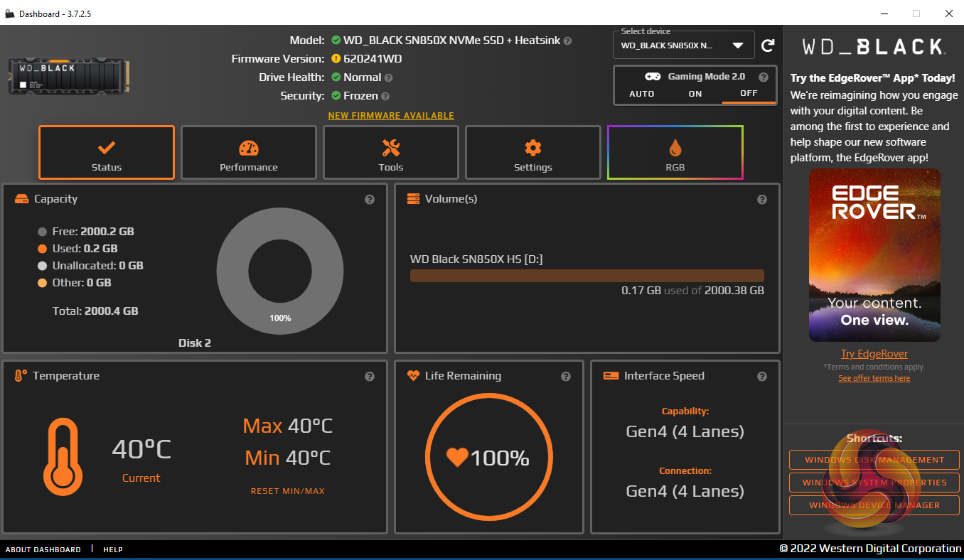This screenshot has width=964, height=560.
Task: Open Windows Disk Management shortcut
Action: (x=874, y=460)
